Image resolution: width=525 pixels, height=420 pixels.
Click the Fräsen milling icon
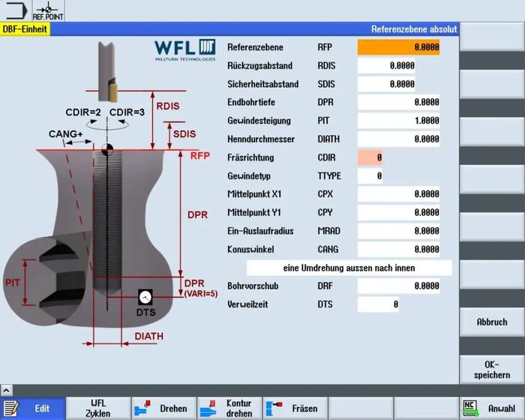click(x=274, y=409)
